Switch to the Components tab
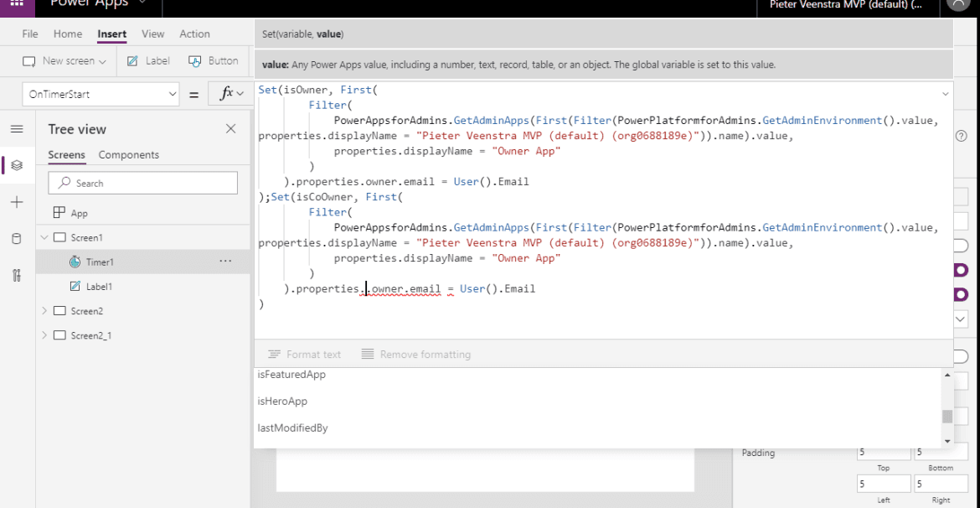 pyautogui.click(x=129, y=154)
